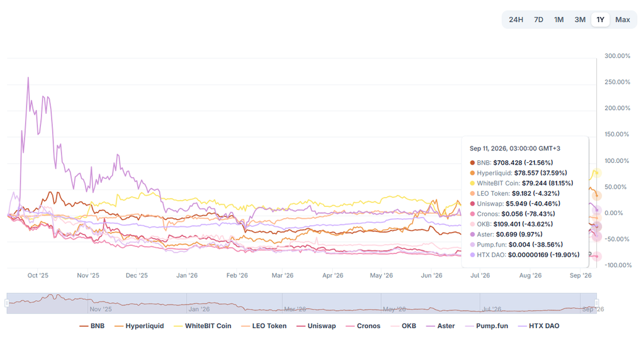
Task: Toggle Aster series in legend
Action: 441,326
